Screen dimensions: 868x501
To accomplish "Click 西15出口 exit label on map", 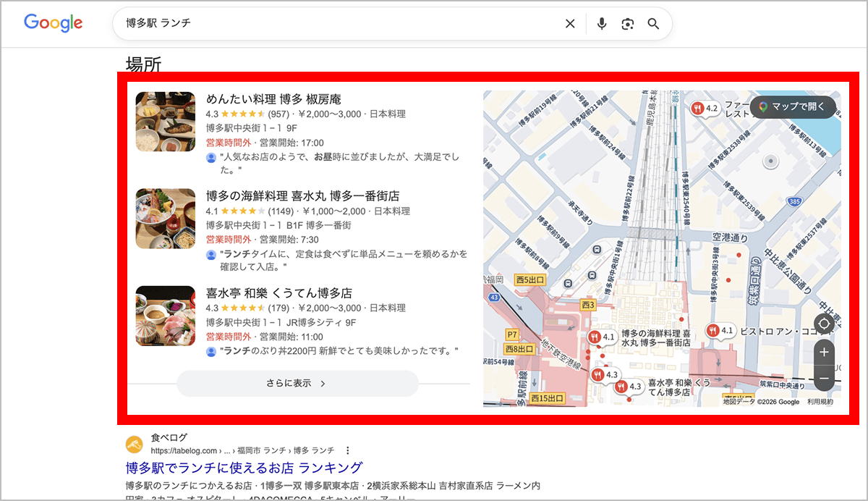I will pos(547,398).
